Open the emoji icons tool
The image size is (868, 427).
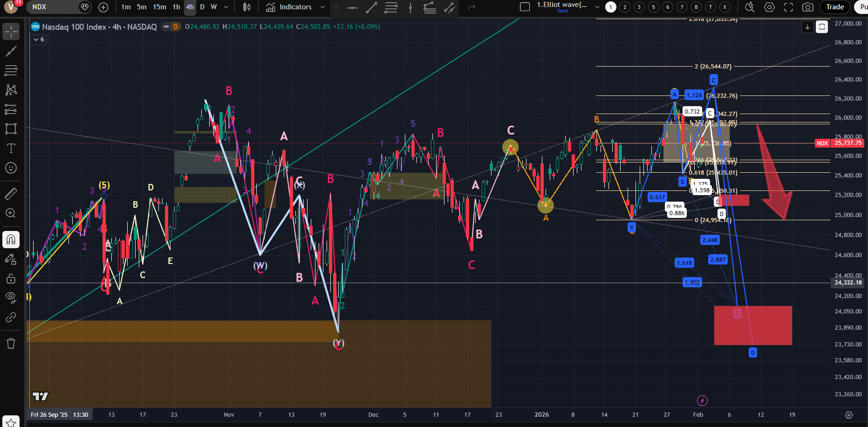(x=11, y=168)
